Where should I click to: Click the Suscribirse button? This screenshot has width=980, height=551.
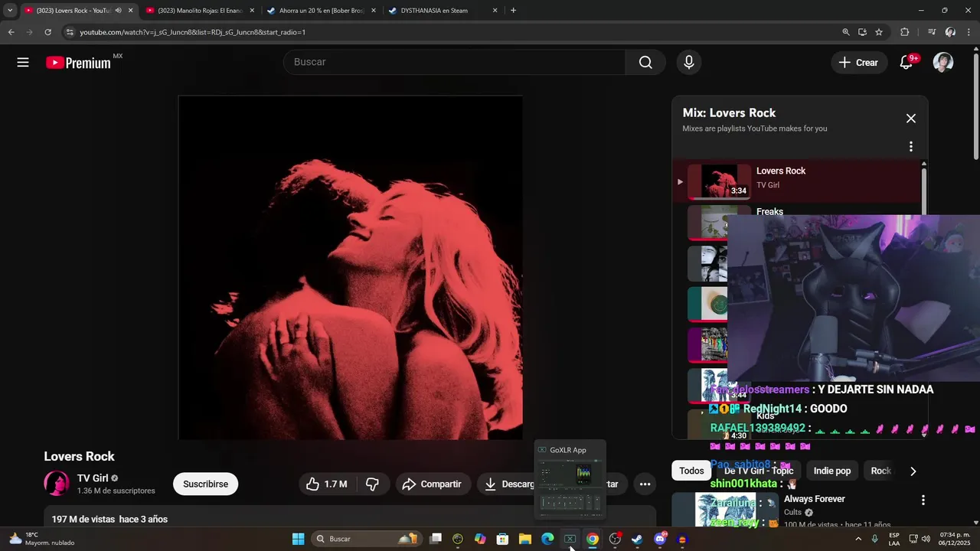[205, 484]
